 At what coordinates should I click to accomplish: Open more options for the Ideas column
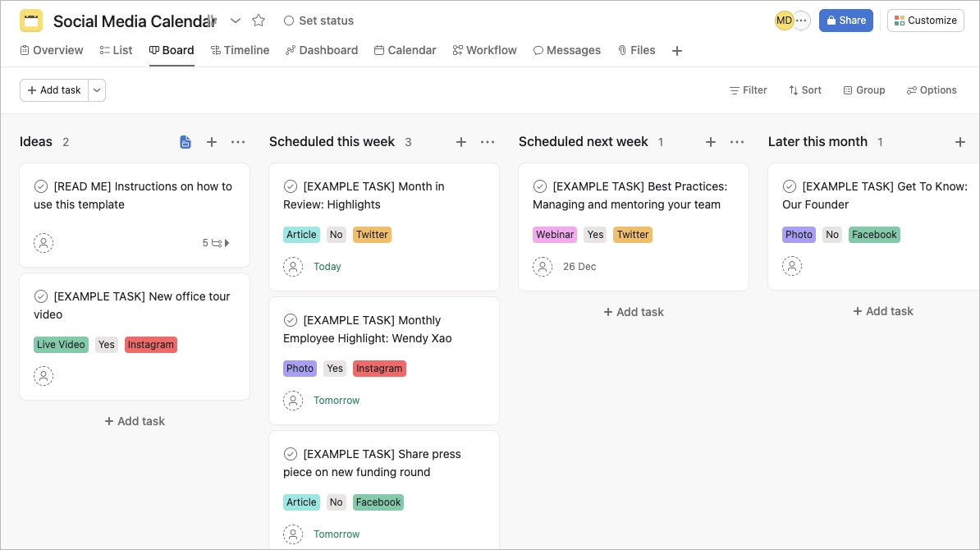[x=238, y=142]
